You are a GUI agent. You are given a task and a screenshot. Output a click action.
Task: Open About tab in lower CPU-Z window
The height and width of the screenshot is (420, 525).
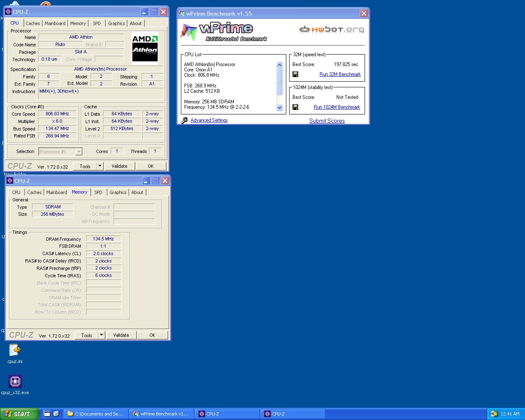pyautogui.click(x=137, y=192)
